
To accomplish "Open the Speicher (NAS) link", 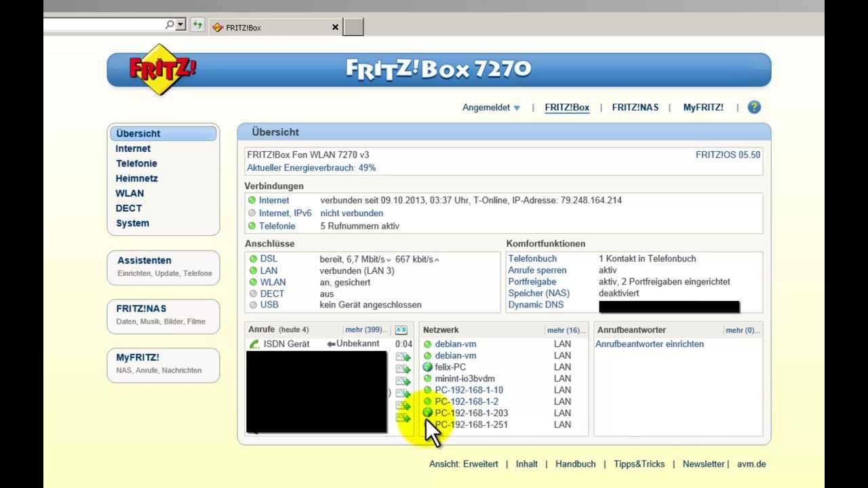I will (x=539, y=293).
